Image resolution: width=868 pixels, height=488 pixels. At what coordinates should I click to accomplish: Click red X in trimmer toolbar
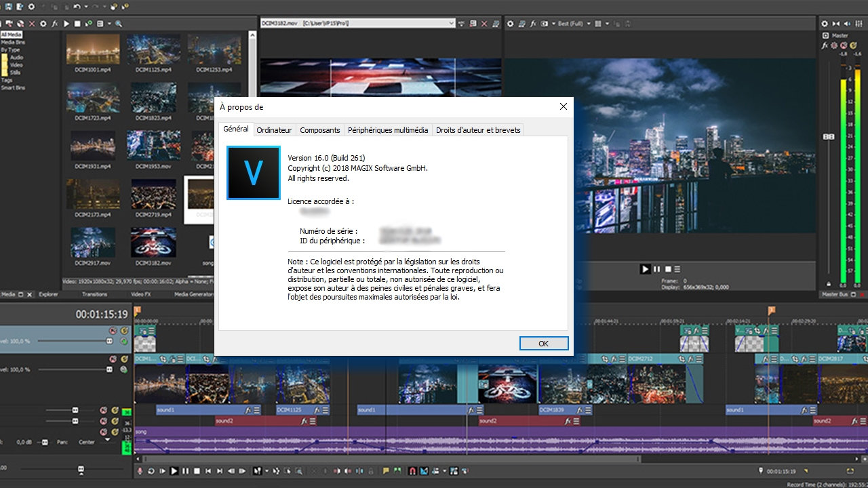pyautogui.click(x=484, y=23)
